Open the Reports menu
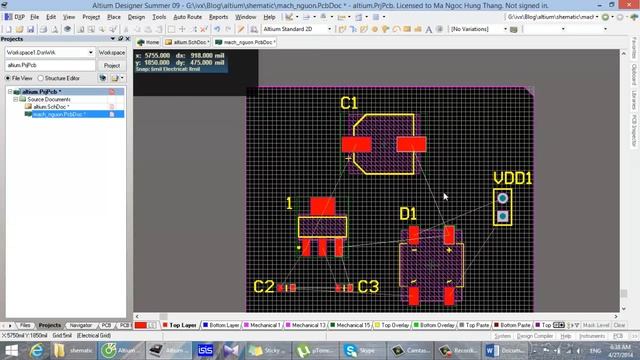Screen dimensions: 640x360 pos(218,17)
